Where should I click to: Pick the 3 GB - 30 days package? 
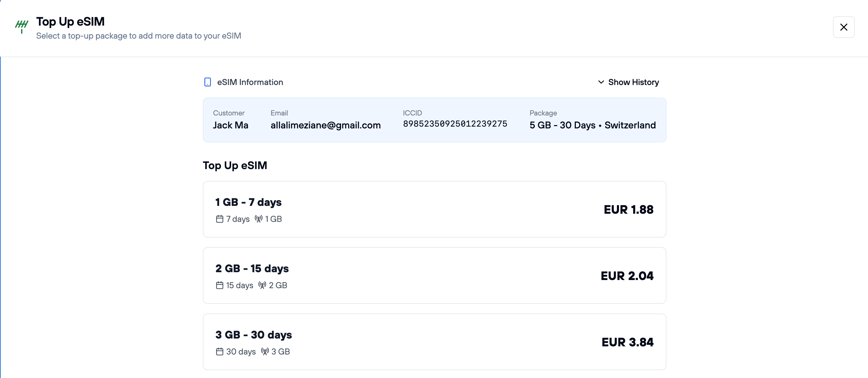click(434, 342)
